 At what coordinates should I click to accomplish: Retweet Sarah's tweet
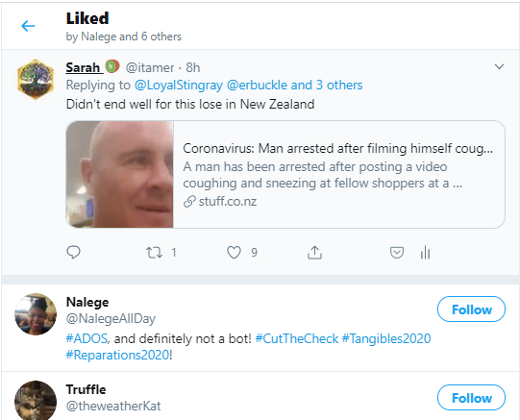tap(154, 253)
